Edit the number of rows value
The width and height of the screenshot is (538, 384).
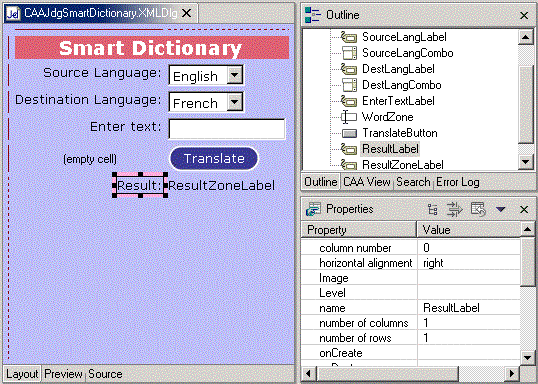469,338
